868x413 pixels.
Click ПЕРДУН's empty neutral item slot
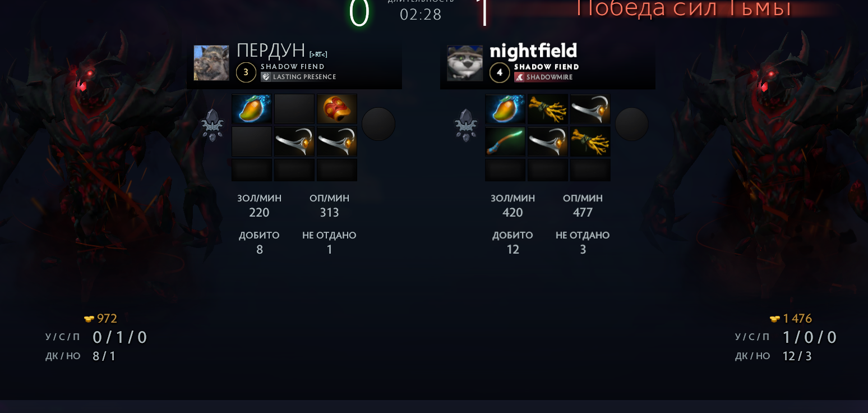pyautogui.click(x=378, y=124)
